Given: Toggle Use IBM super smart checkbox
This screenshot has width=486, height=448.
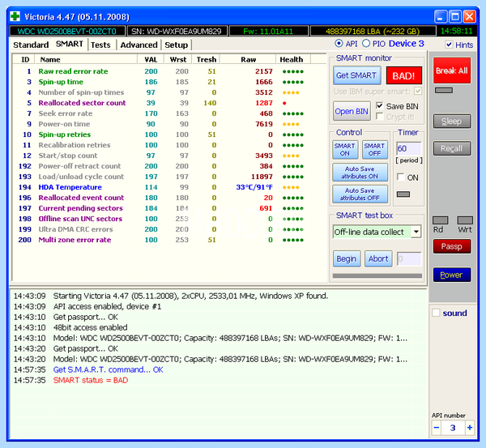Looking at the screenshot, I should [418, 92].
